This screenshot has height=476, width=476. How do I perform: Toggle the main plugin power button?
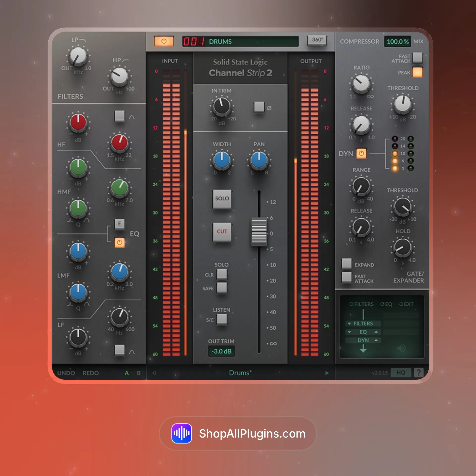pos(164,41)
